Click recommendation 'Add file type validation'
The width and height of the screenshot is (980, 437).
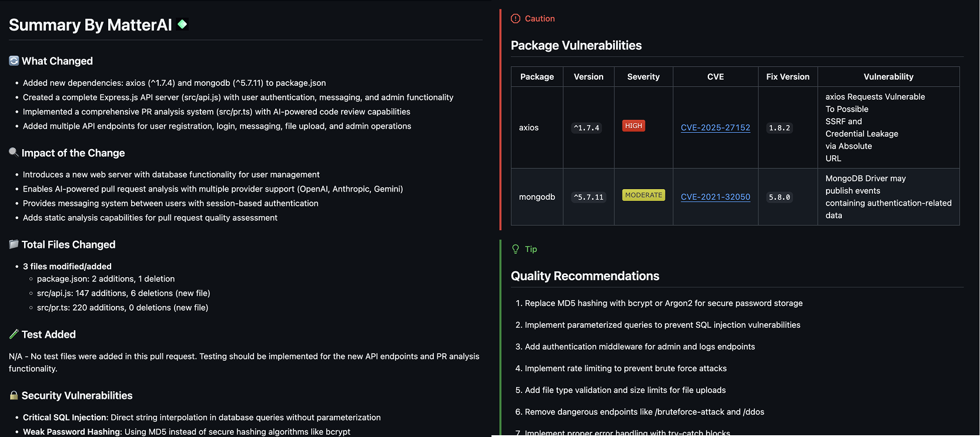pyautogui.click(x=626, y=390)
